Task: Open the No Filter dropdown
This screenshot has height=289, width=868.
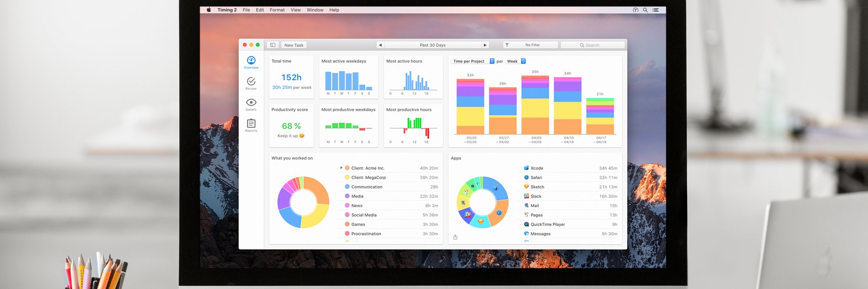Action: (530, 45)
